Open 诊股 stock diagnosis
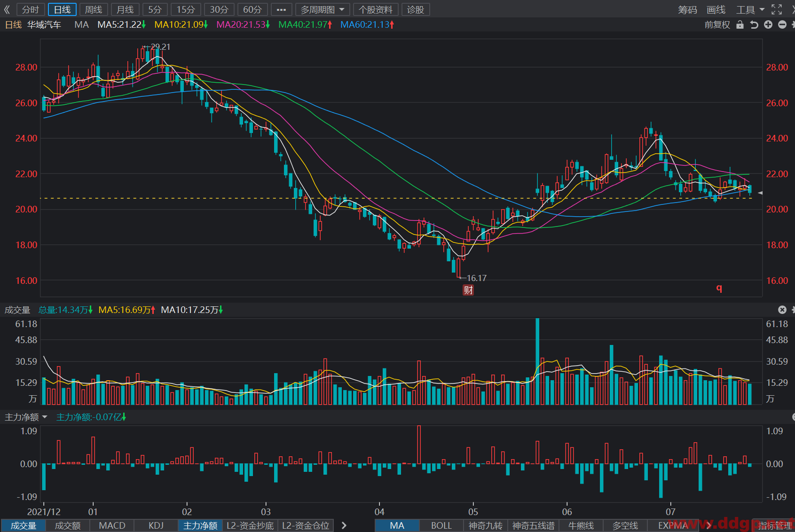This screenshot has height=532, width=795. tap(416, 9)
